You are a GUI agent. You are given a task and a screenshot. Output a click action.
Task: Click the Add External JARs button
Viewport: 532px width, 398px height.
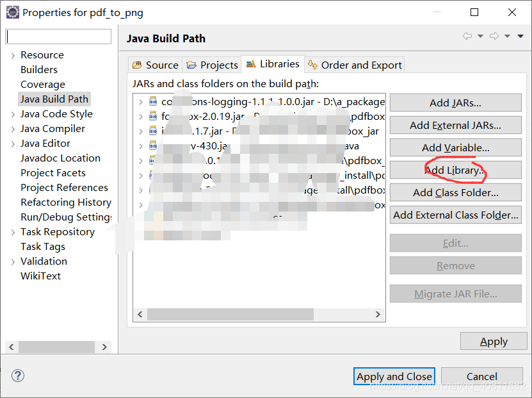(455, 125)
